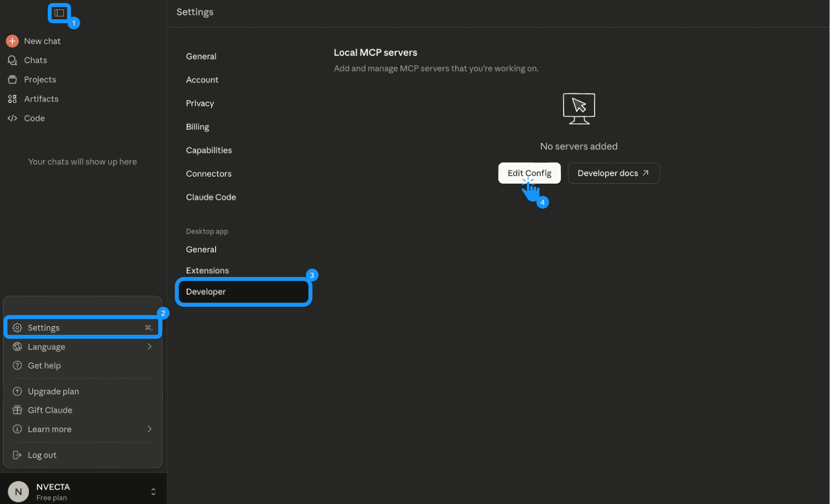Click the Code brackets icon
The height and width of the screenshot is (504, 830).
point(12,118)
